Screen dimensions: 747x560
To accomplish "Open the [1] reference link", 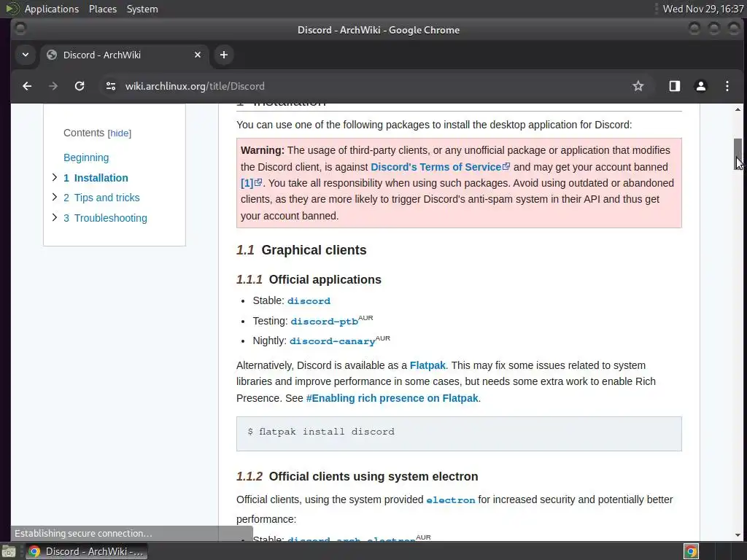I will pos(247,183).
